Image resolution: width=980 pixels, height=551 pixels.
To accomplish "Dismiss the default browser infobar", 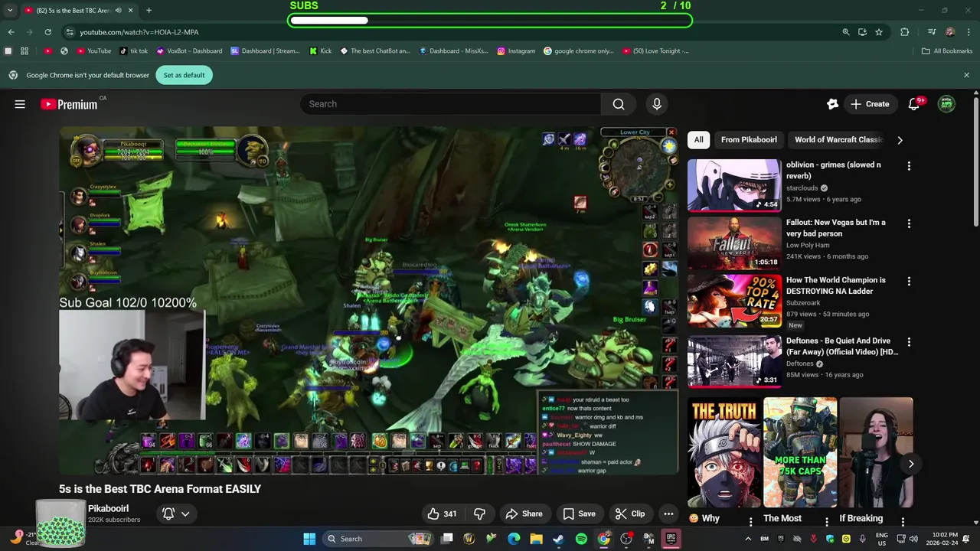I will 966,75.
